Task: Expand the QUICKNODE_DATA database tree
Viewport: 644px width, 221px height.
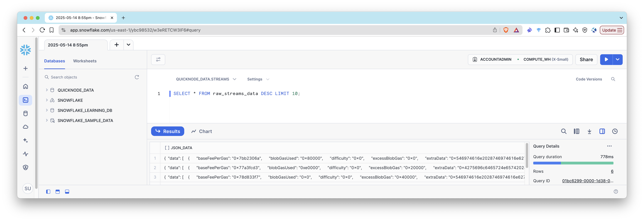Action: click(47, 90)
